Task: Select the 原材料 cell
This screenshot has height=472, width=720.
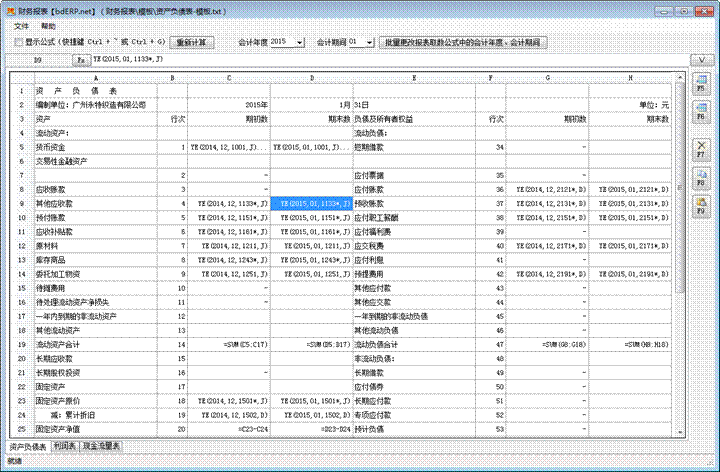Action: click(x=96, y=246)
